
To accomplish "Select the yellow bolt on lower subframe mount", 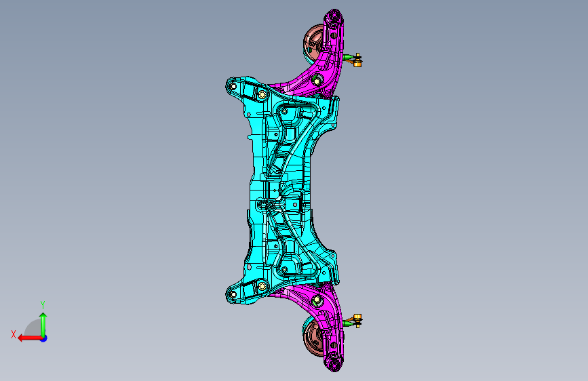I will 262,286.
